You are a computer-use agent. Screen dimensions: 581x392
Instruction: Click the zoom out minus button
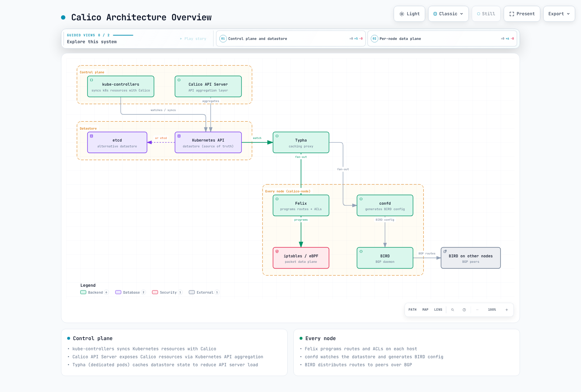pos(477,310)
